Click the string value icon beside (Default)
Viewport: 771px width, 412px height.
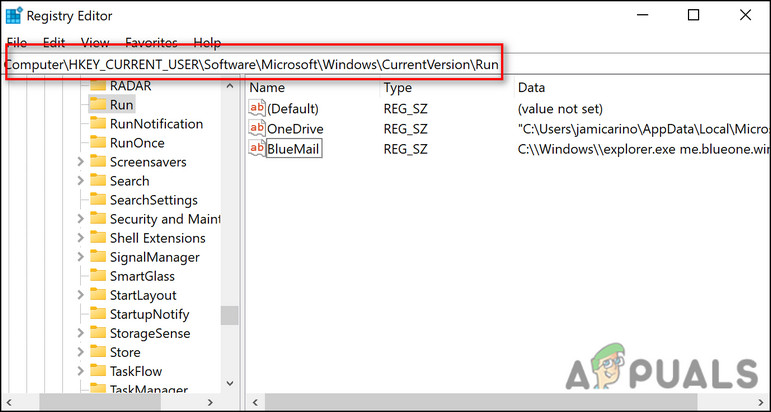click(257, 108)
